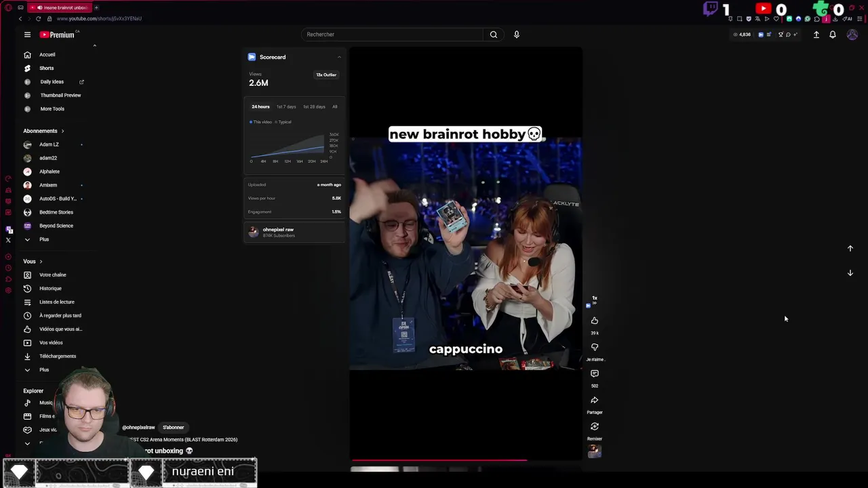Select the All tab in Scorecard

334,106
